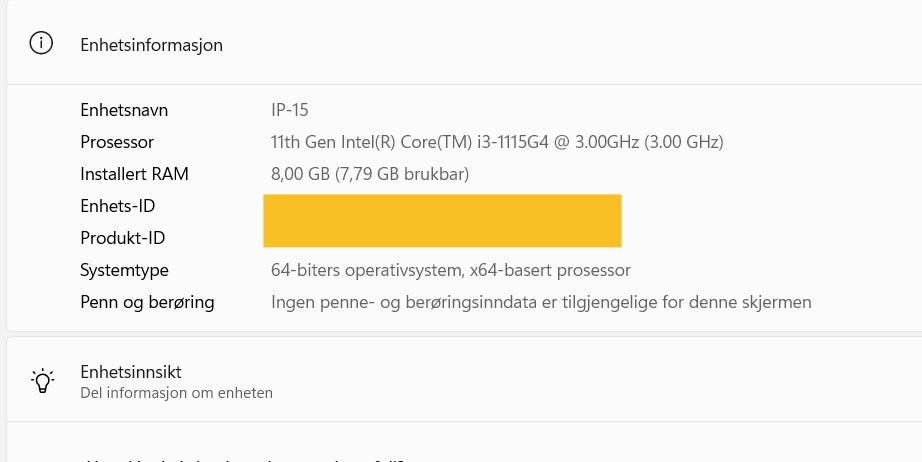The image size is (922, 462).
Task: Click the yellow redacted ID block
Action: tap(442, 221)
